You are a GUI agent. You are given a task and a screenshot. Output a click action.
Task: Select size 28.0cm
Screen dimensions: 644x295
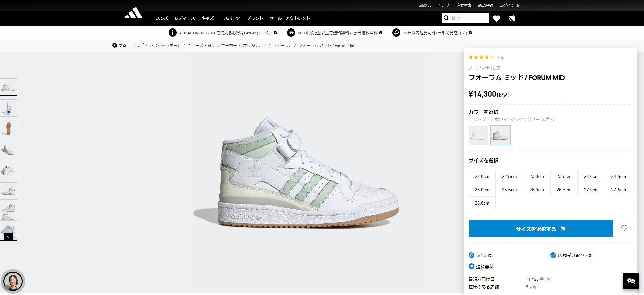coord(482,203)
